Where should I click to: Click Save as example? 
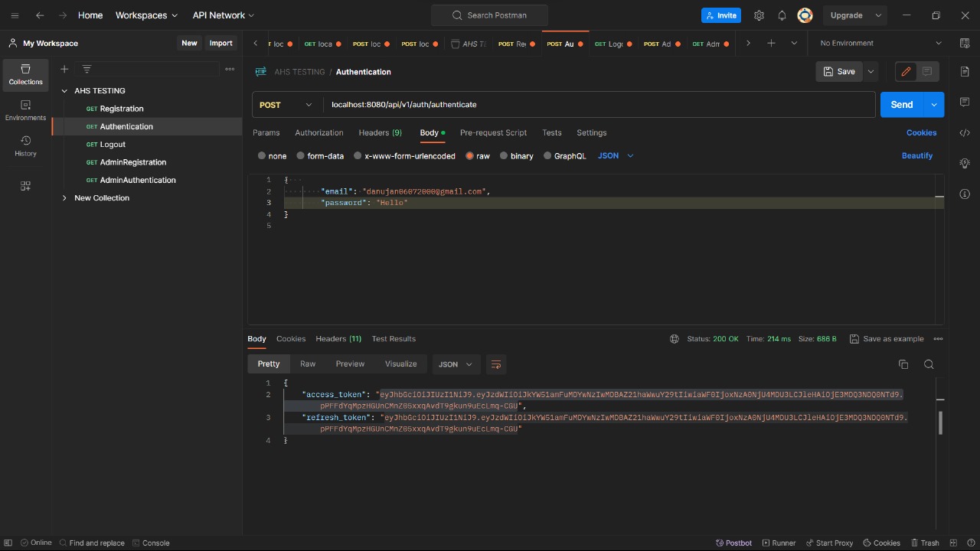coord(887,339)
